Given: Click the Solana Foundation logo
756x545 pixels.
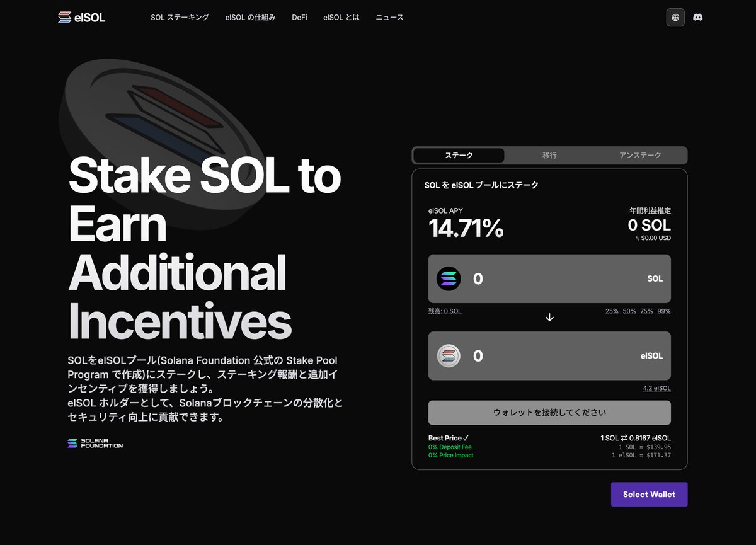Looking at the screenshot, I should 94,444.
